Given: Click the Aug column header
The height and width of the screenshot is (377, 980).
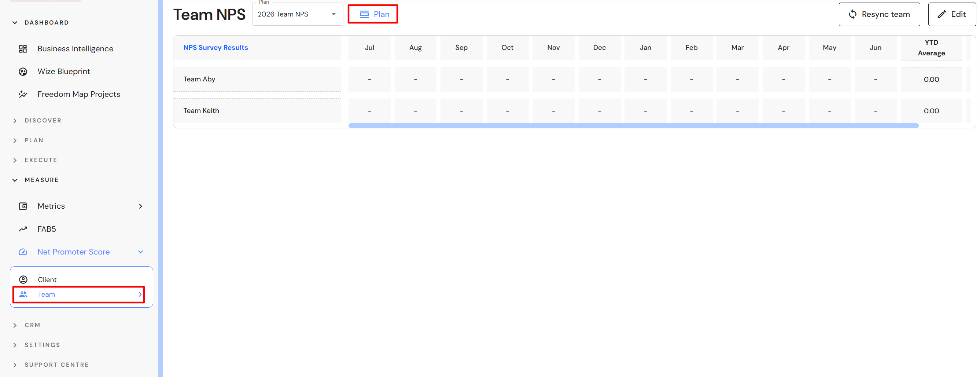Looking at the screenshot, I should (x=416, y=48).
